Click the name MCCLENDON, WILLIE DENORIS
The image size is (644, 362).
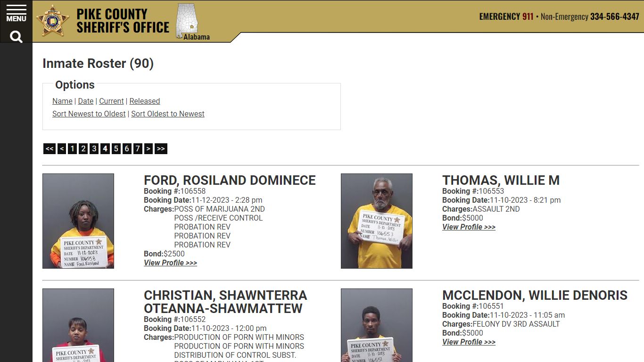[535, 295]
